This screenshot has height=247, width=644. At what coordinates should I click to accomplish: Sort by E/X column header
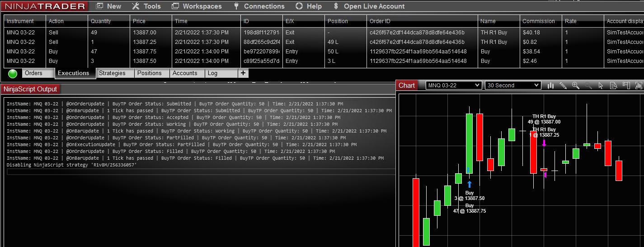[304, 21]
